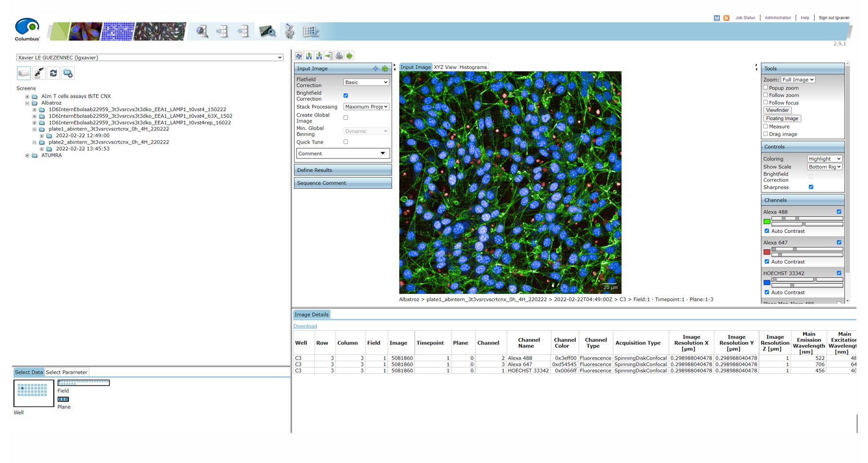Open the image analysis icon

coord(267,32)
